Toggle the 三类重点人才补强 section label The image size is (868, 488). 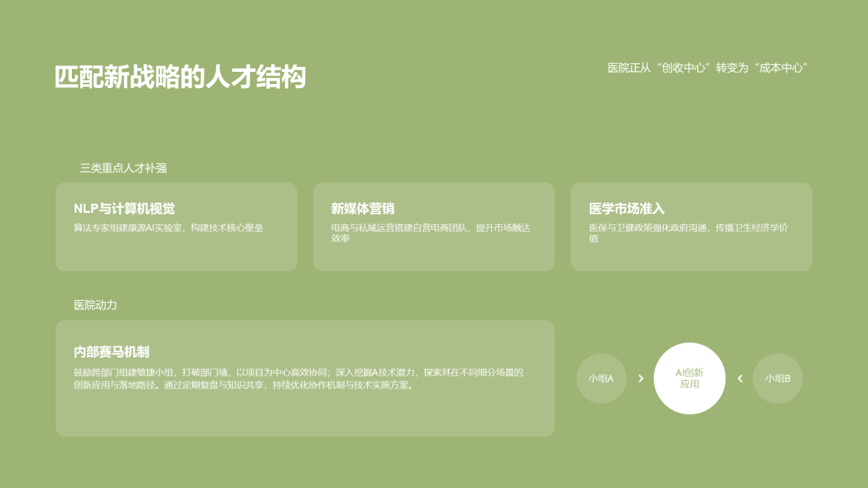[x=125, y=168]
